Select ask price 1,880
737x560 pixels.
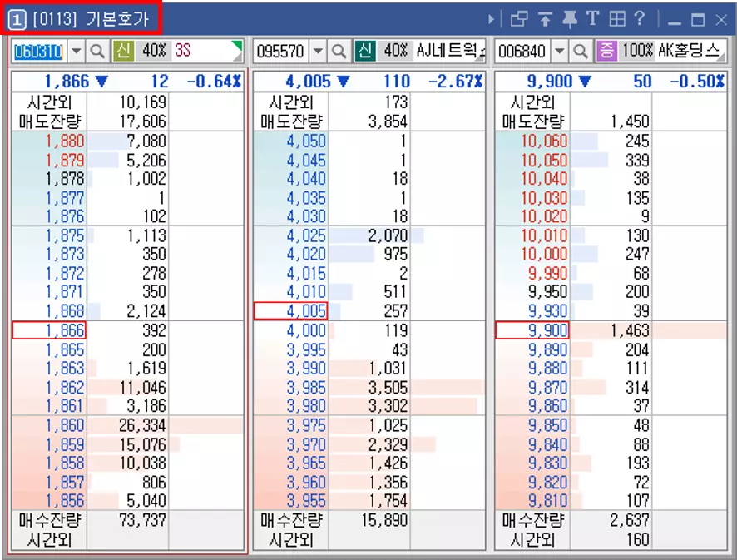click(65, 141)
